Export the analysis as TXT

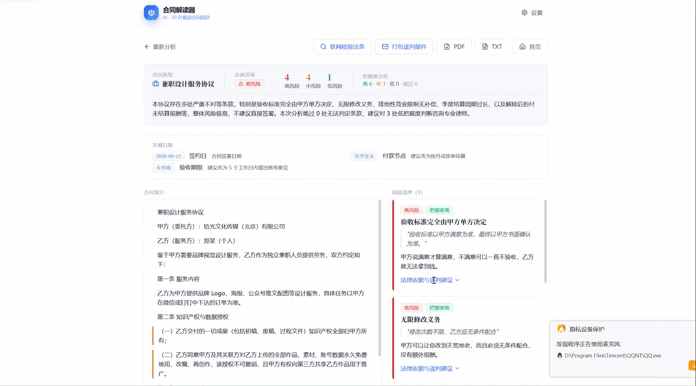492,47
